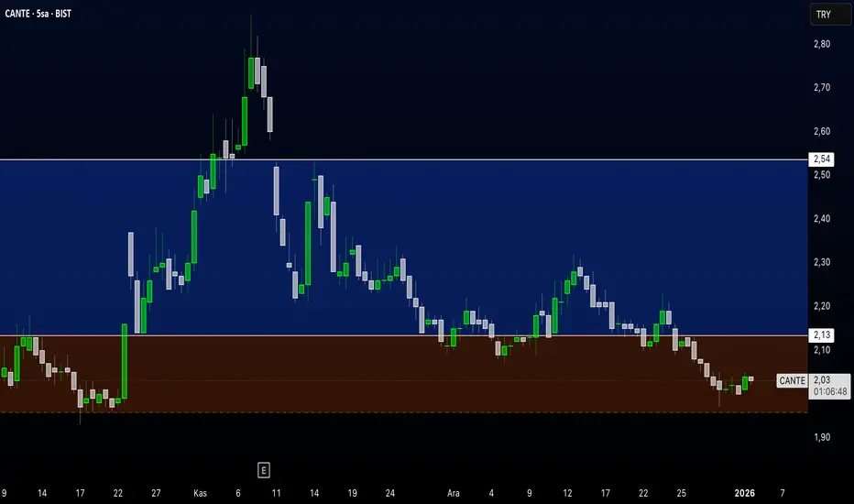Click the date 25 on time axis
This screenshot has width=854, height=504.
(682, 493)
